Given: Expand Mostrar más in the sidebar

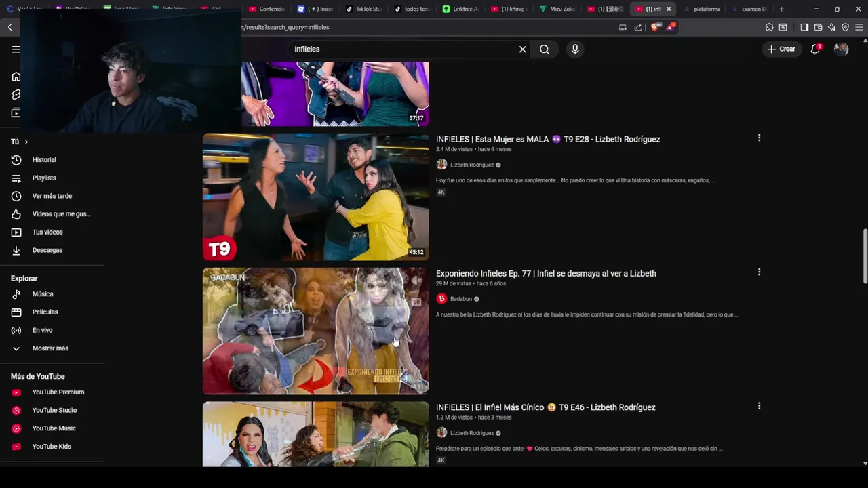Looking at the screenshot, I should coord(52,348).
